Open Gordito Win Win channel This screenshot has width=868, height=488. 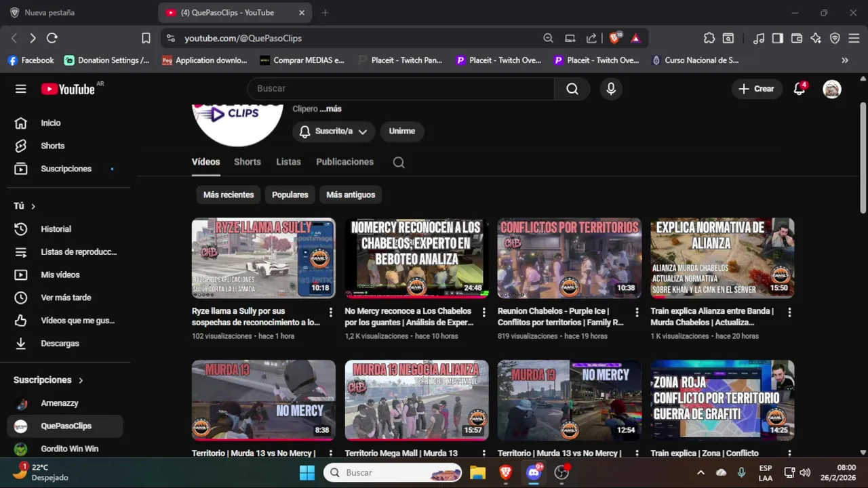click(x=65, y=449)
